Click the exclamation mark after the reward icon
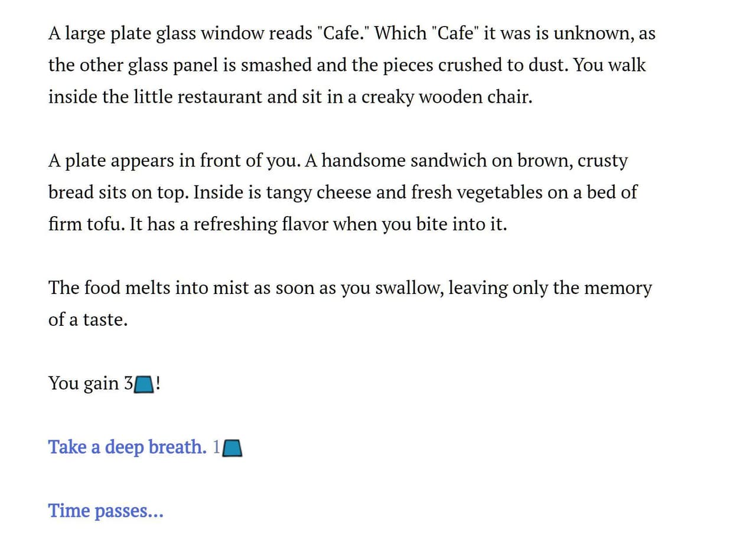The height and width of the screenshot is (553, 756). click(x=158, y=384)
